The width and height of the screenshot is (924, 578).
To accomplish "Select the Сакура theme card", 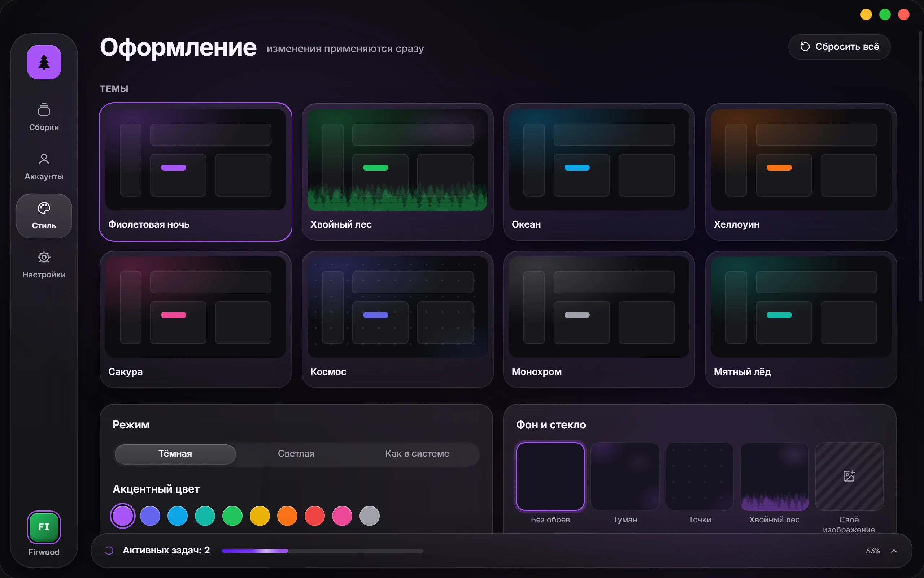I will coord(196,319).
